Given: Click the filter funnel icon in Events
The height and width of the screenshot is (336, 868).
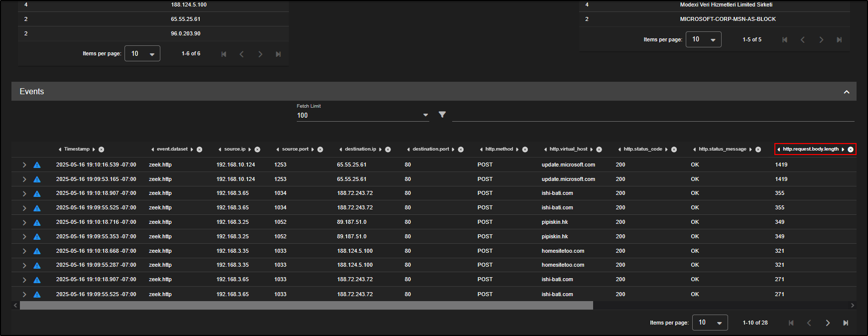Looking at the screenshot, I should 442,115.
